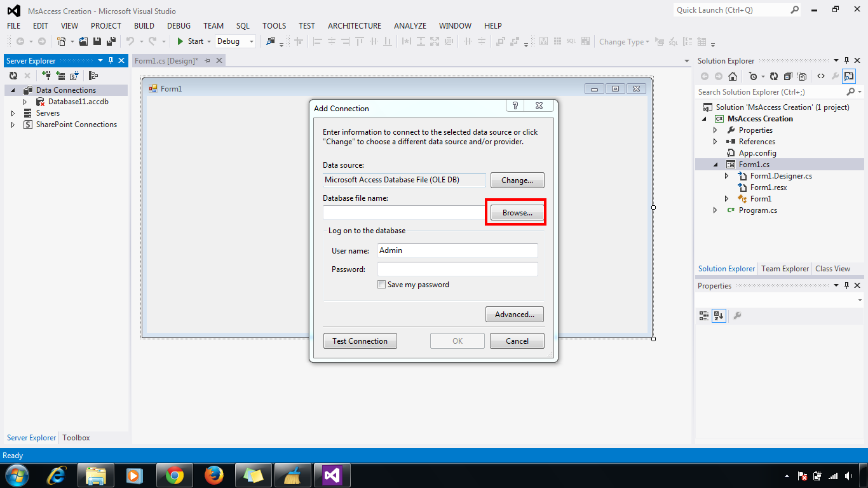
Task: Refresh connections in Server Explorer
Action: point(13,75)
